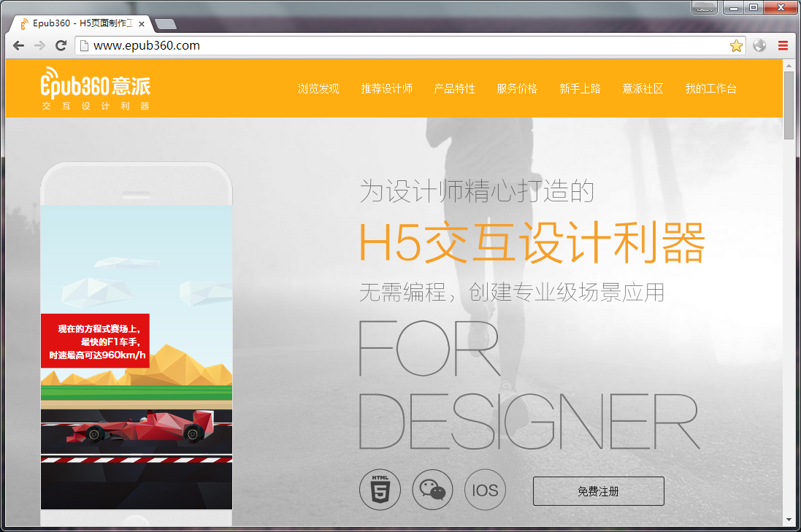Minimize the browser window
801x532 pixels.
[734, 7]
